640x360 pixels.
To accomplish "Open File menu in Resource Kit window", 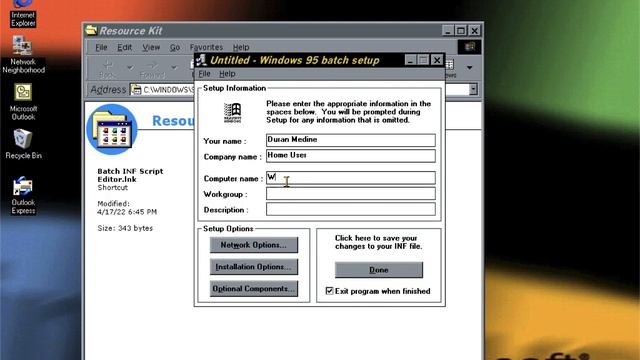I will [101, 47].
